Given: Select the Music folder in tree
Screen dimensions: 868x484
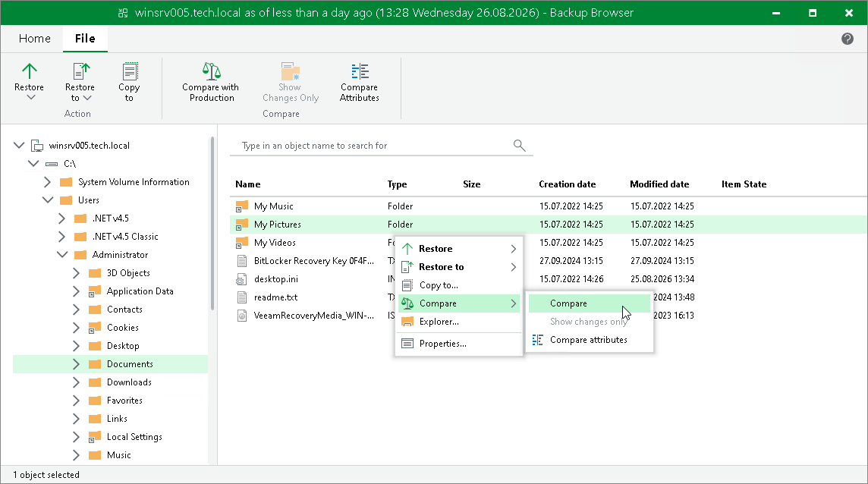Looking at the screenshot, I should 119,455.
